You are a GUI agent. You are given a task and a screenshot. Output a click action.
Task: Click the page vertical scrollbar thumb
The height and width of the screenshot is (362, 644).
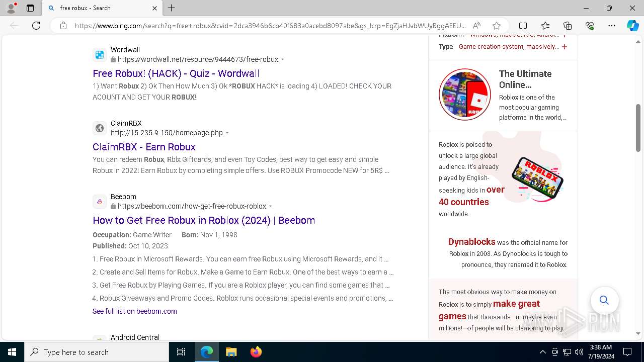638,127
